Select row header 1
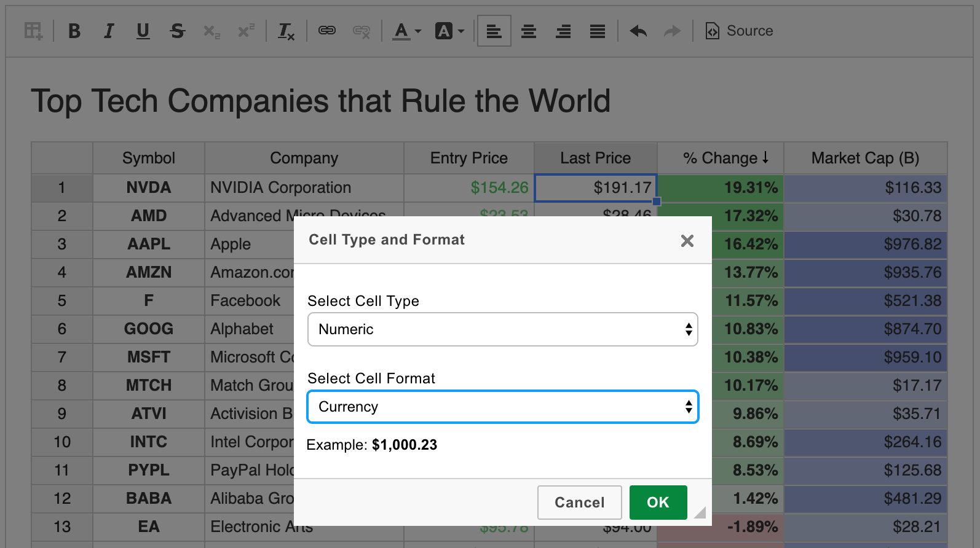 [62, 188]
